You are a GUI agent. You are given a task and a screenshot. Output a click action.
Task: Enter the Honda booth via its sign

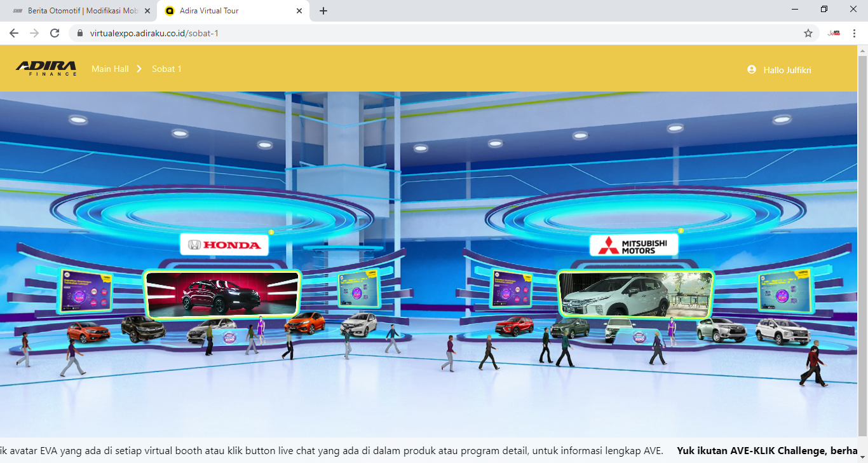click(224, 245)
